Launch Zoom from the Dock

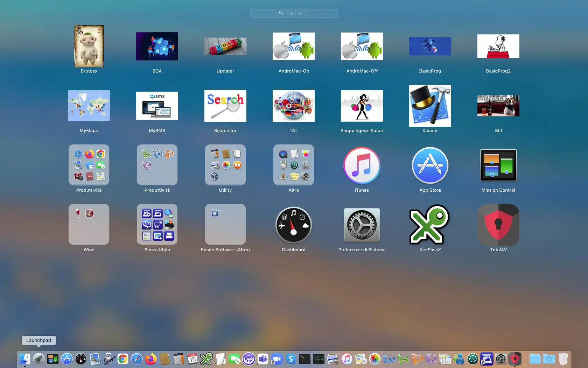276,359
